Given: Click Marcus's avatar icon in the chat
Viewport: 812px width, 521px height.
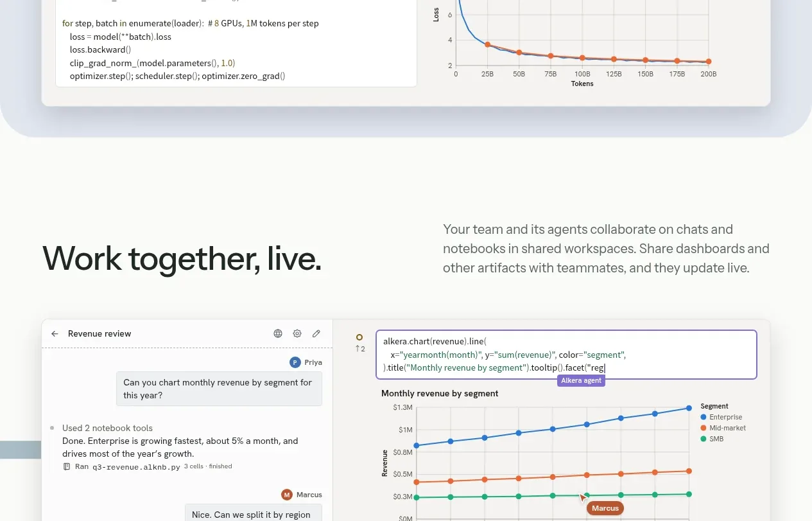Looking at the screenshot, I should coord(287,495).
